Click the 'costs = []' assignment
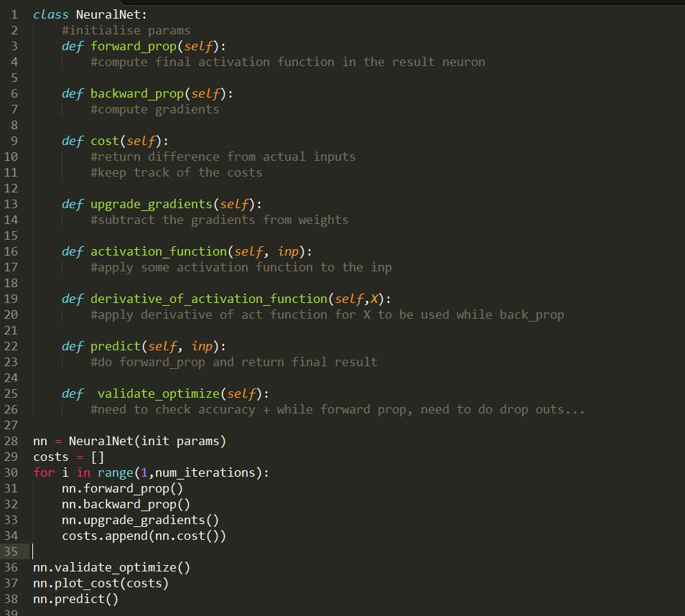685x616 pixels. pos(69,457)
